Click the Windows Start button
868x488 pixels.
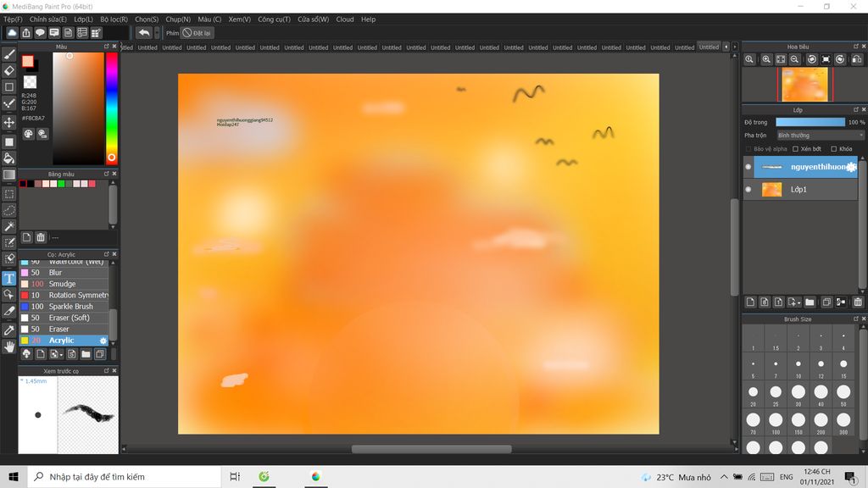pyautogui.click(x=14, y=476)
